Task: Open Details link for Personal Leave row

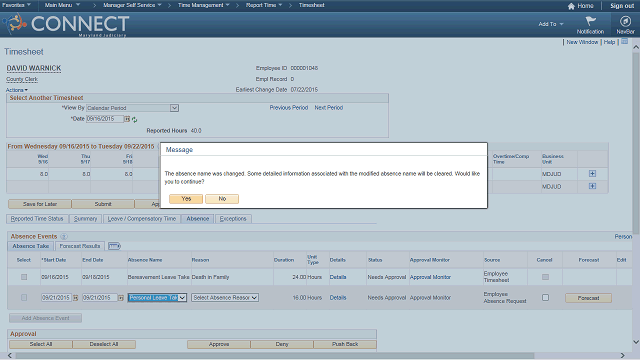Action: pyautogui.click(x=338, y=298)
